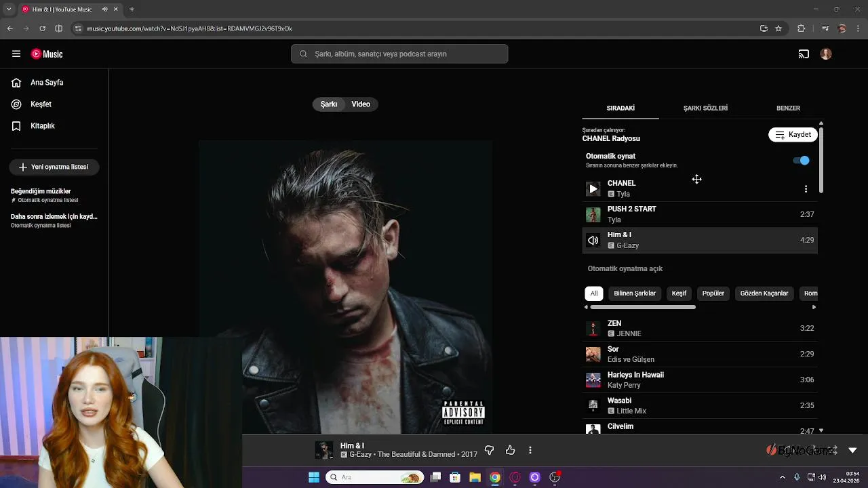Open the BENZER tab

(x=788, y=108)
